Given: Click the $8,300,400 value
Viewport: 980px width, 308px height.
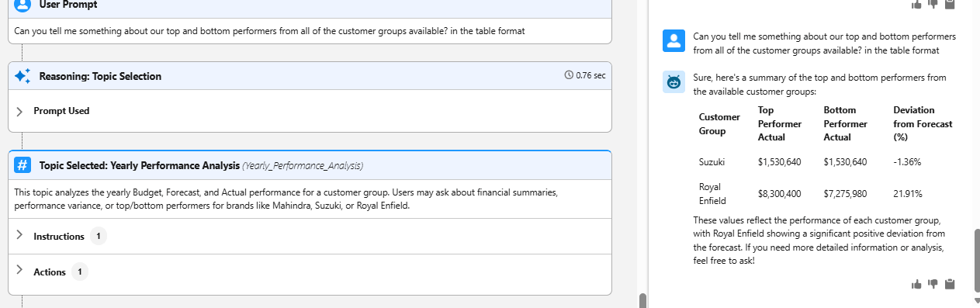Looking at the screenshot, I should (779, 193).
